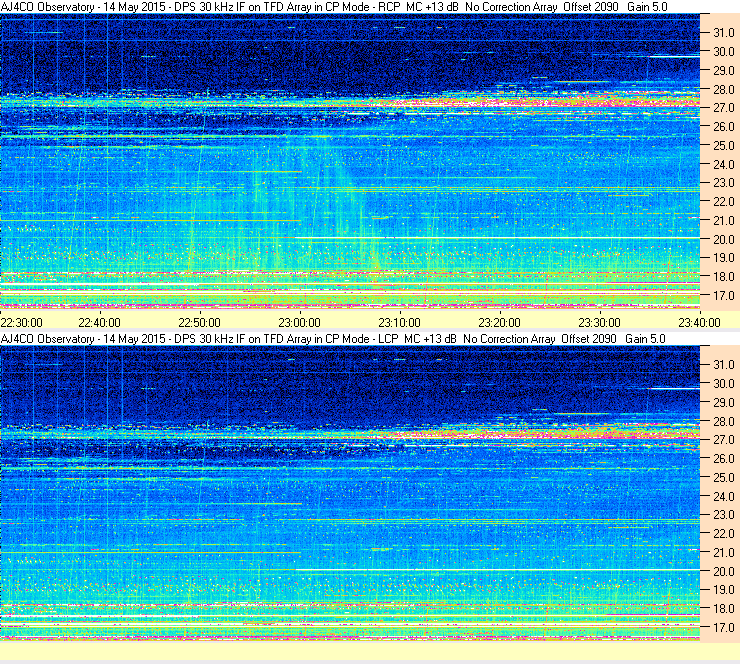
Task: Select the 22:50:00 time axis label
Action: click(x=199, y=322)
